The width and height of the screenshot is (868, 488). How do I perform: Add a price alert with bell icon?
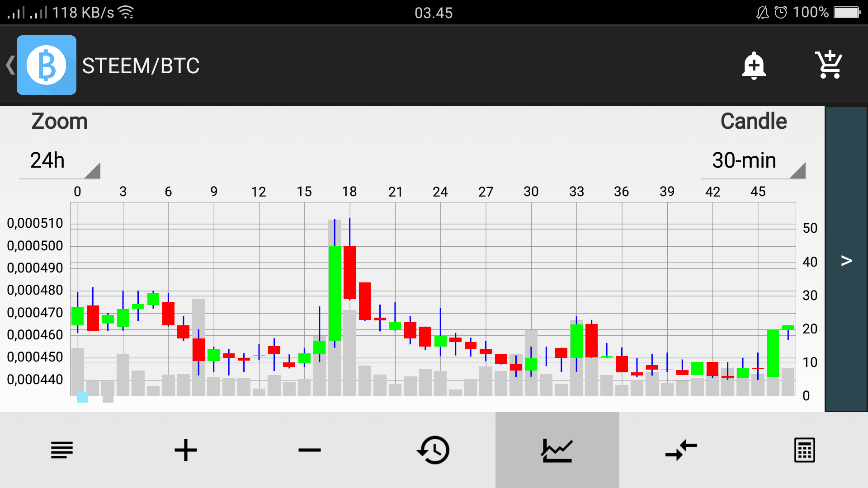click(754, 66)
